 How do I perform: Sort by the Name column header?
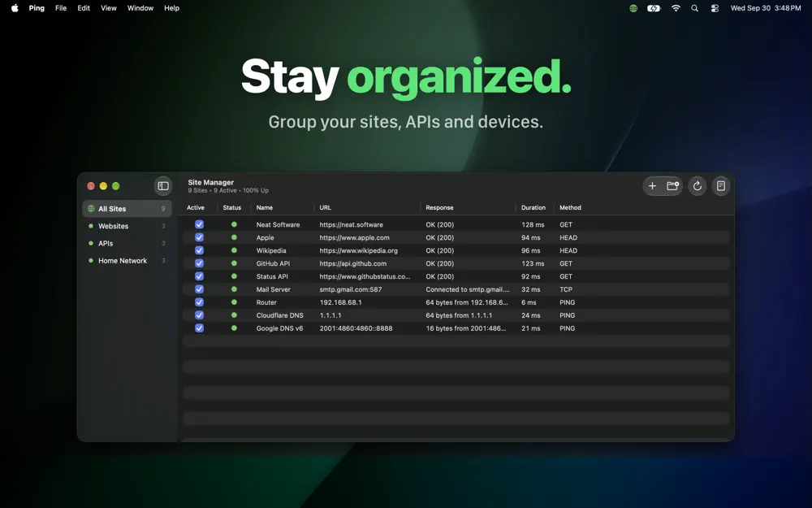point(265,207)
